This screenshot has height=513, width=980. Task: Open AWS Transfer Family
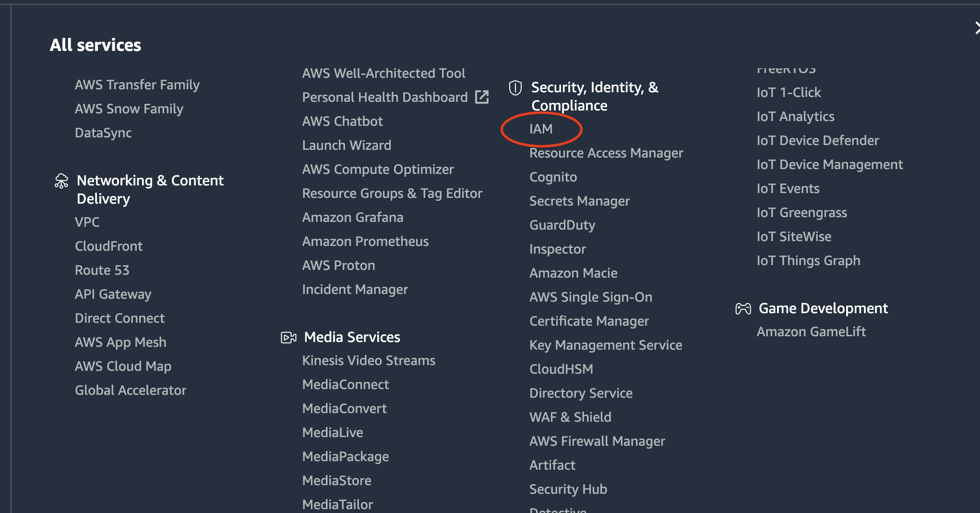pos(137,85)
